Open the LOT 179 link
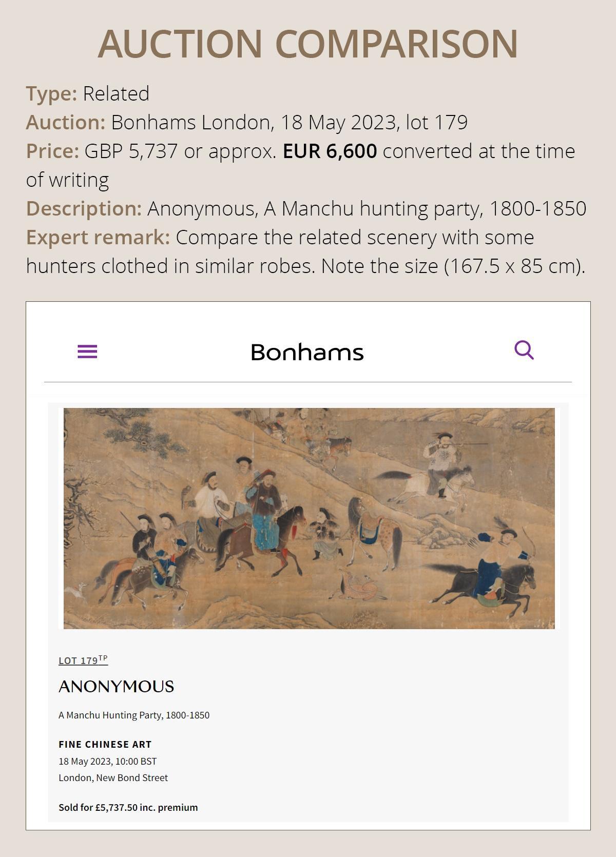Viewport: 616px width, 857px height. [83, 660]
